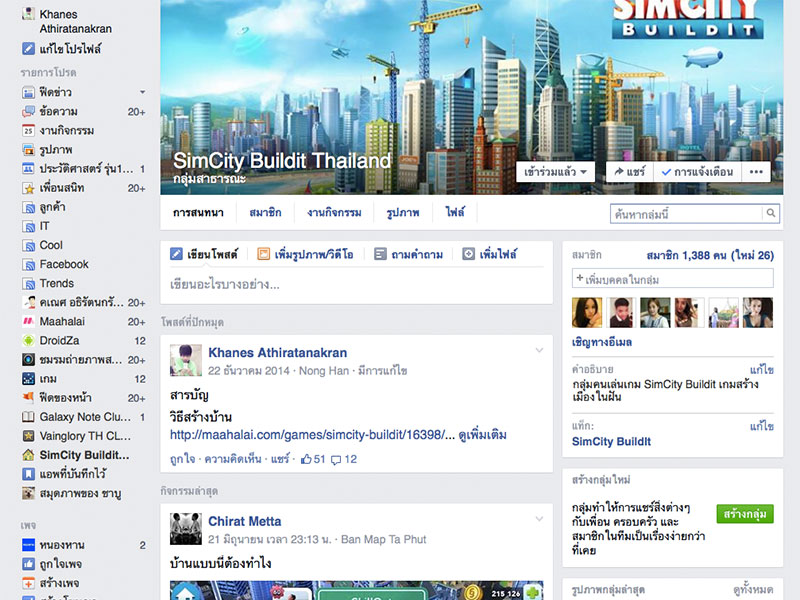This screenshot has height=600, width=800.
Task: Click the photos icon in the sidebar
Action: [x=28, y=150]
